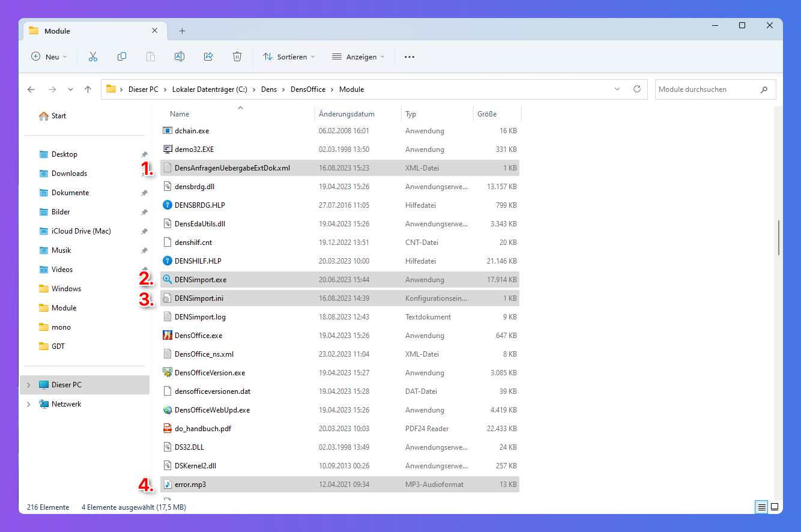
Task: Expand the Dieser PC tree node
Action: (28, 385)
